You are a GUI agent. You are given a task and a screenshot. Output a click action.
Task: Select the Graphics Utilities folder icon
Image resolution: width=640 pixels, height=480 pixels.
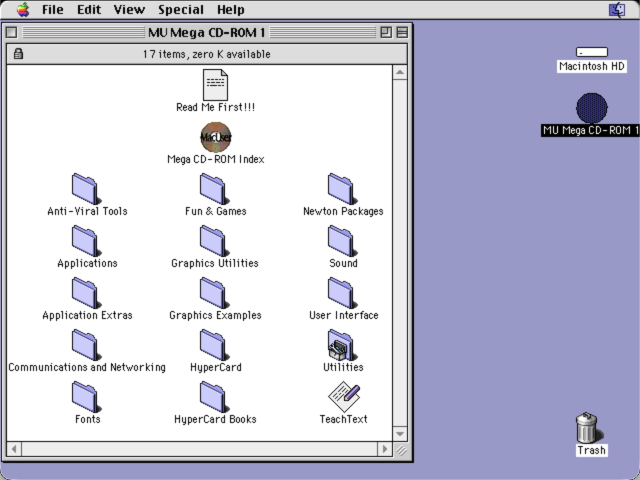click(214, 241)
